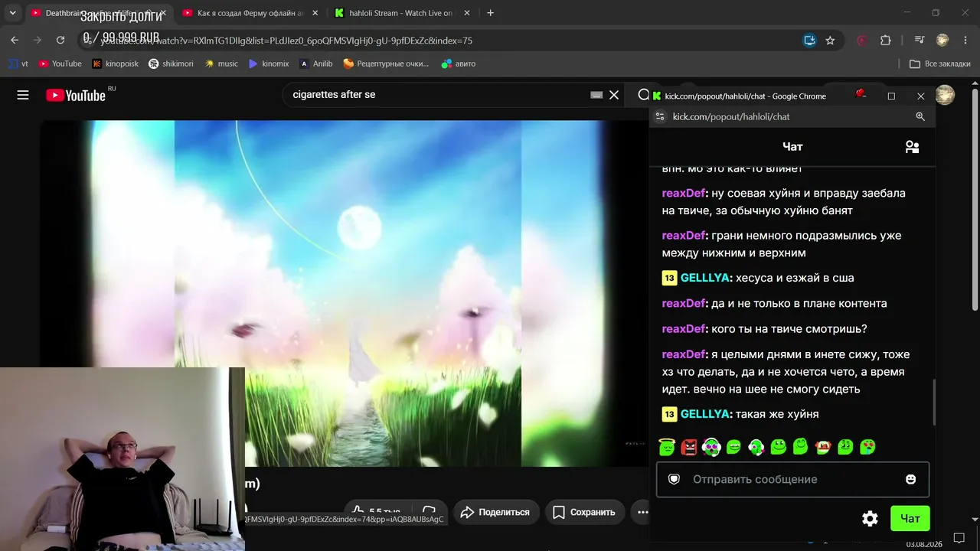
Task: Go back in the browser
Action: coord(15,41)
